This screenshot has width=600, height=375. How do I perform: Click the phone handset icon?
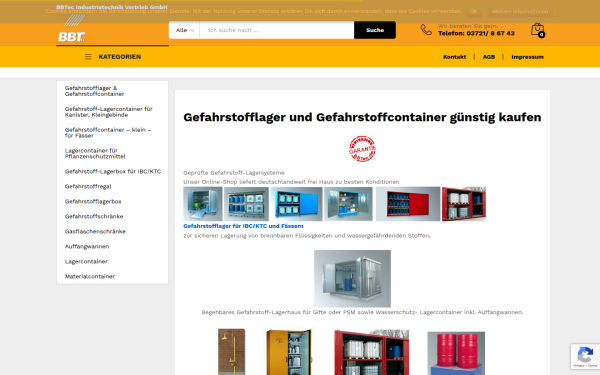tap(426, 29)
